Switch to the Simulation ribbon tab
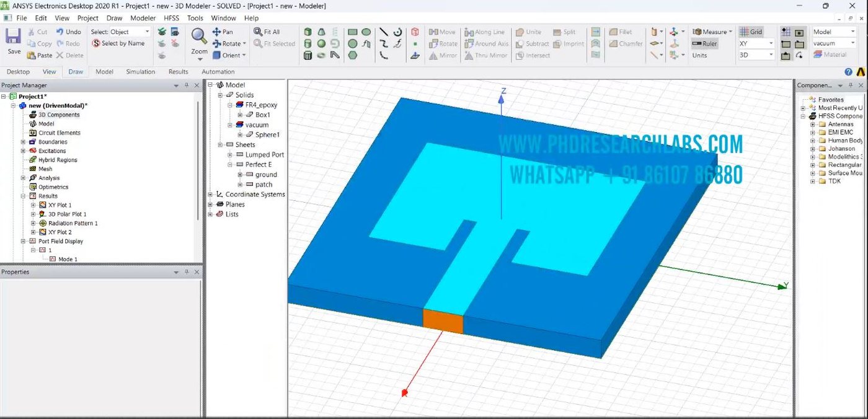Image resolution: width=868 pixels, height=419 pixels. tap(141, 72)
